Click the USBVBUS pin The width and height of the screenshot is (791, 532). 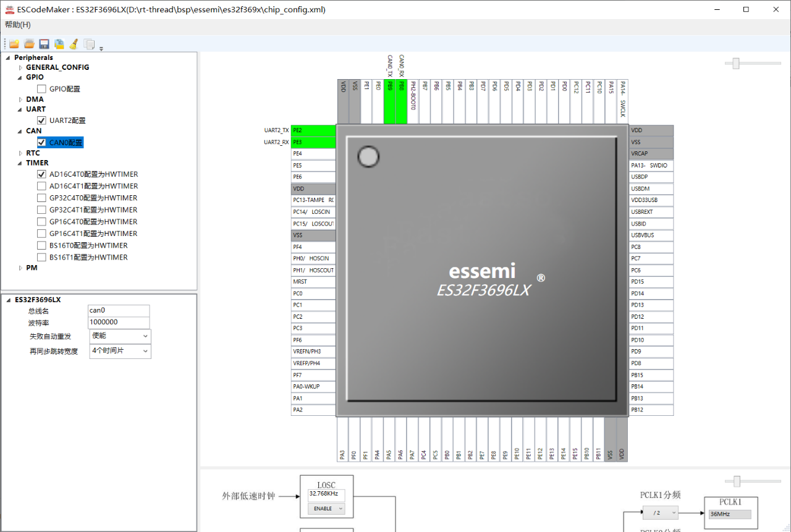coord(651,235)
